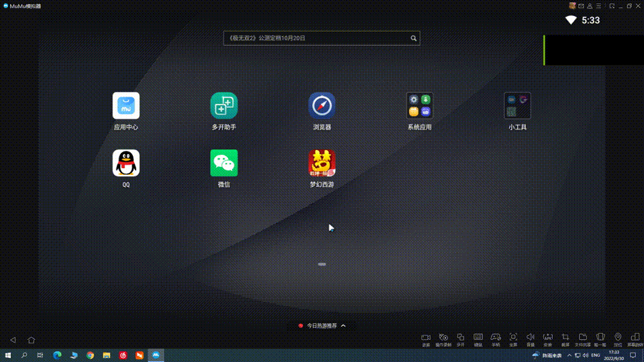This screenshot has width=644, height=362.
Task: Trigger the 摇一摇 shake tool
Action: pyautogui.click(x=600, y=339)
